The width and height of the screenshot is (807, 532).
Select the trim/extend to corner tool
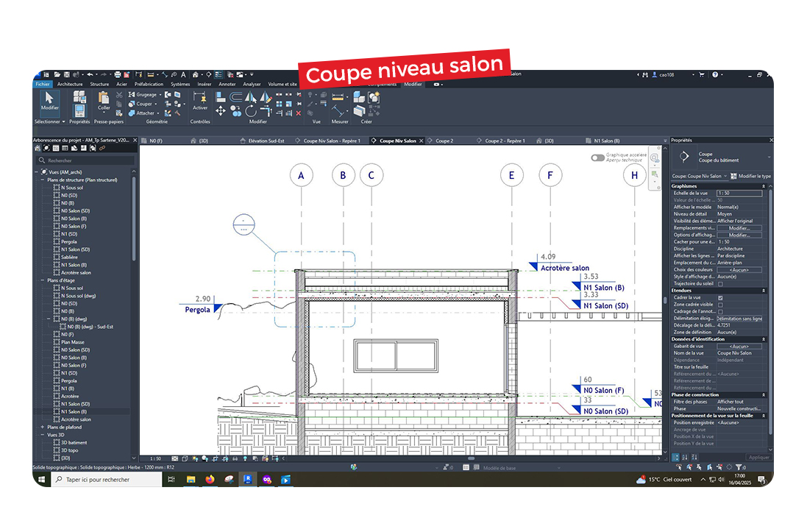266,110
